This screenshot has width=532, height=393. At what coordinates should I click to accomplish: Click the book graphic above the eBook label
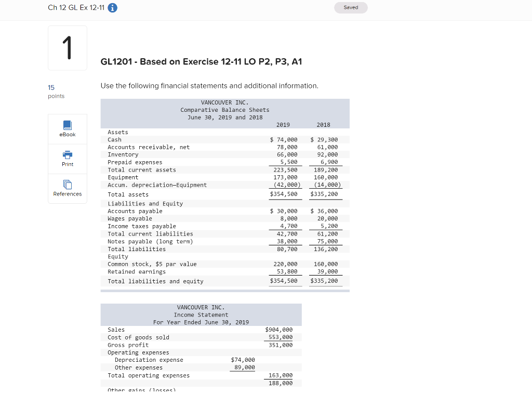67,125
